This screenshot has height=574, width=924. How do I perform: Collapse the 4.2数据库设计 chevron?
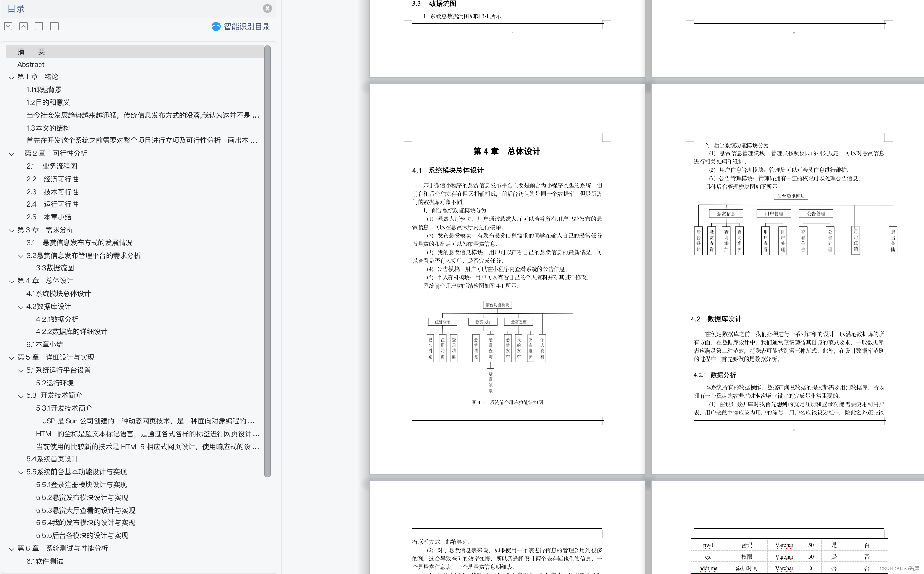[21, 307]
